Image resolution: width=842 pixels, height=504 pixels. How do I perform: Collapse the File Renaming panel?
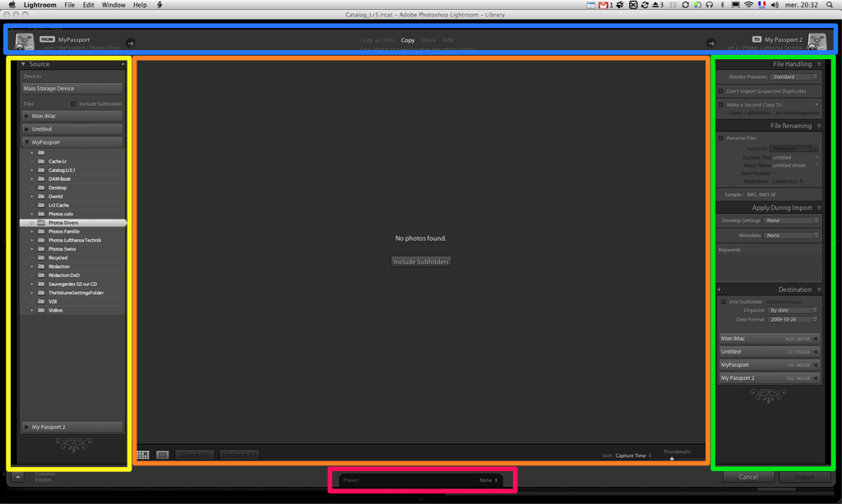819,126
